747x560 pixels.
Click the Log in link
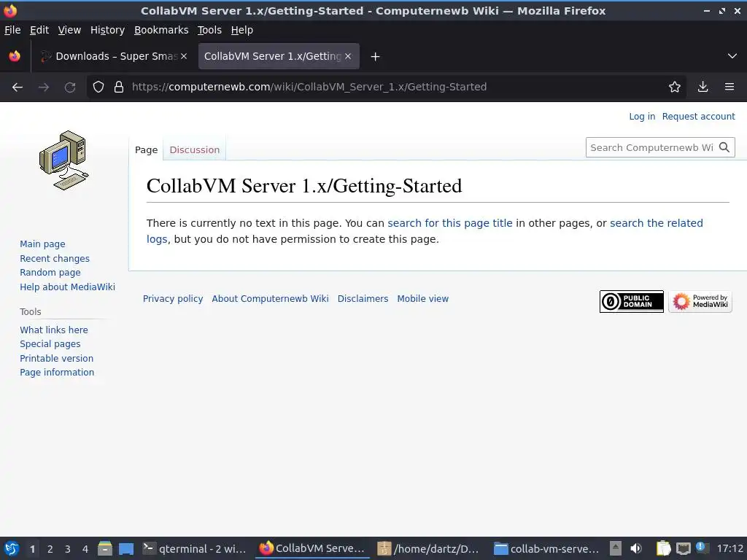pyautogui.click(x=642, y=116)
